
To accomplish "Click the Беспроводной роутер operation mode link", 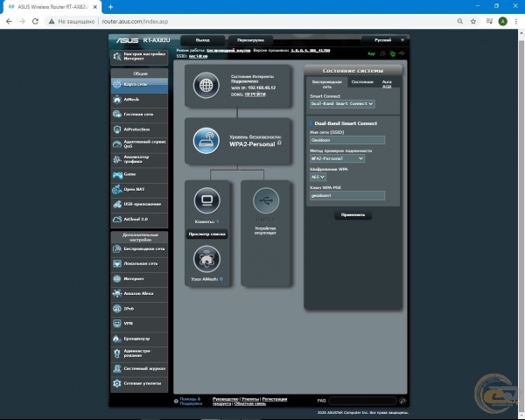I will [x=228, y=51].
